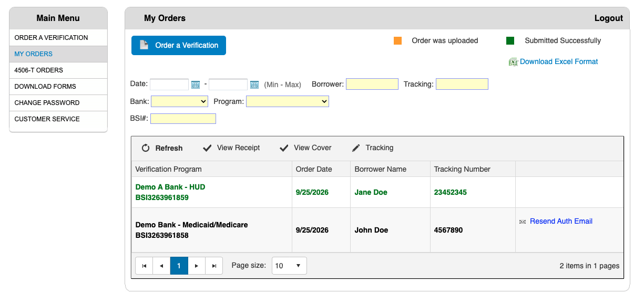Click the Borrower filter field
The image size is (644, 304).
[372, 84]
